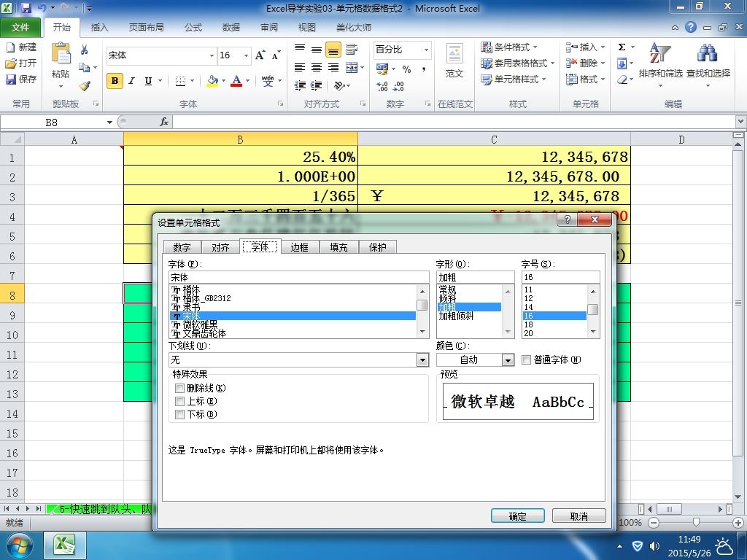Click Wrap Text icon
The image size is (747, 560).
click(x=352, y=49)
